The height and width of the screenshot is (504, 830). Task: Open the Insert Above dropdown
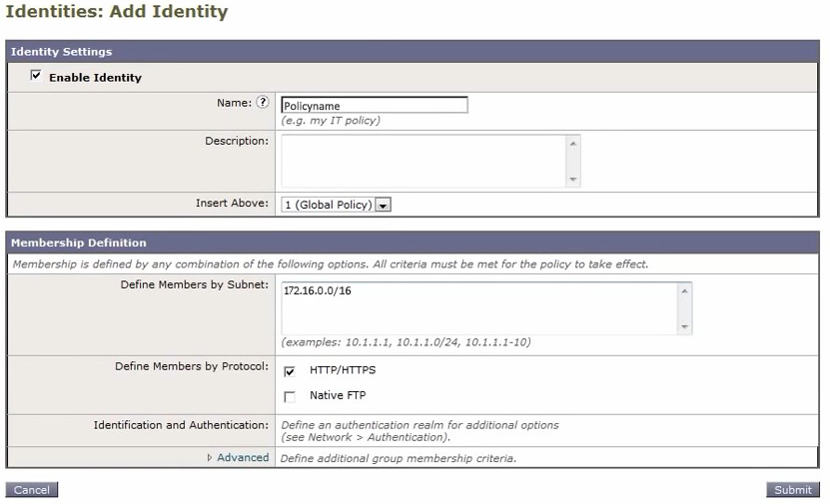[337, 205]
